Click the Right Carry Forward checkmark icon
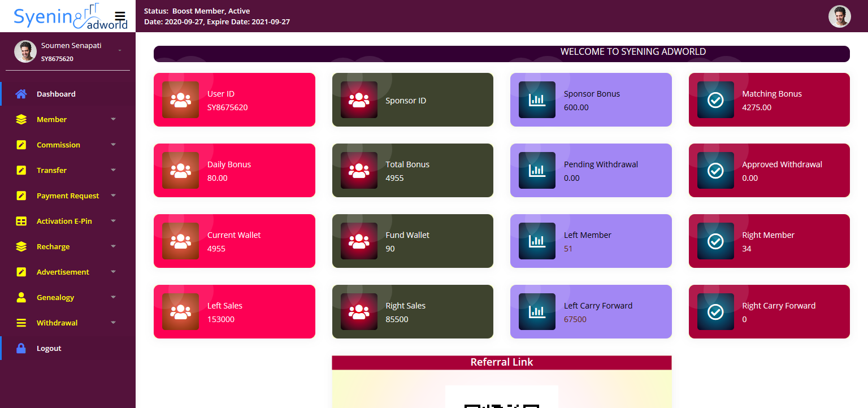Image resolution: width=868 pixels, height=408 pixels. click(715, 312)
